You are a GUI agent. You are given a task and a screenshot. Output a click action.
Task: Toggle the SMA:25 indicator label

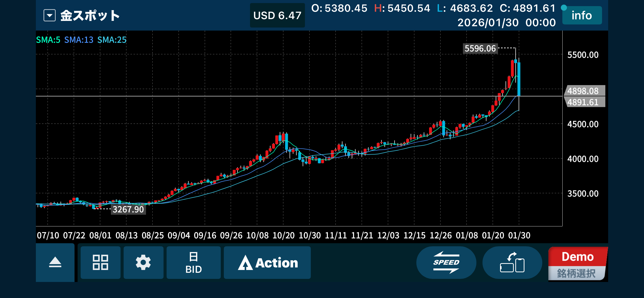(x=112, y=40)
